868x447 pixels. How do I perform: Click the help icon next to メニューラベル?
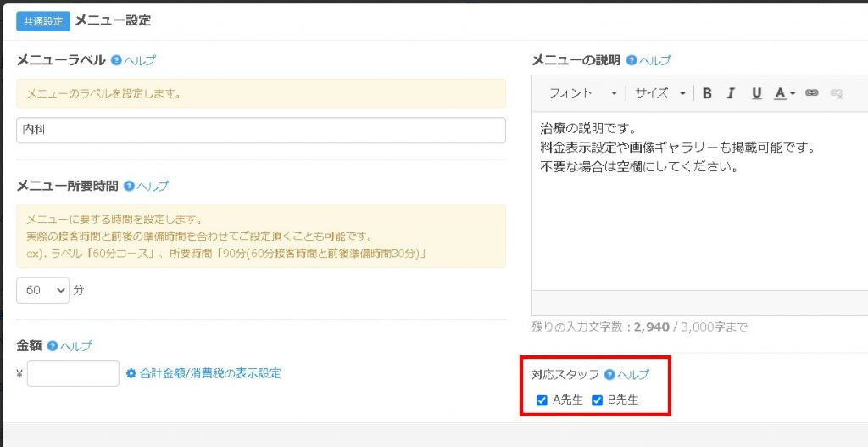(116, 61)
